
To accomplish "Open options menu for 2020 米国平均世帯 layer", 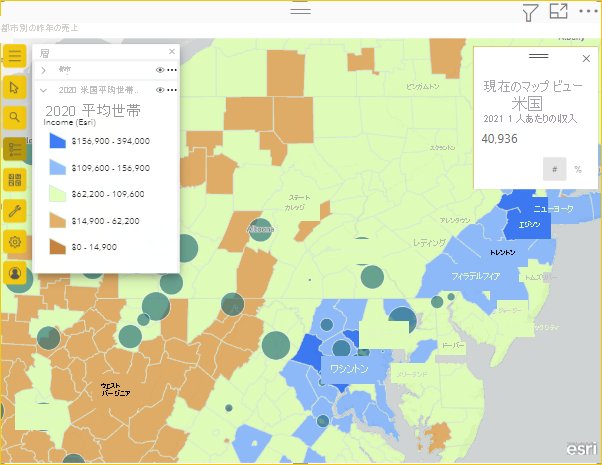I will pos(172,90).
